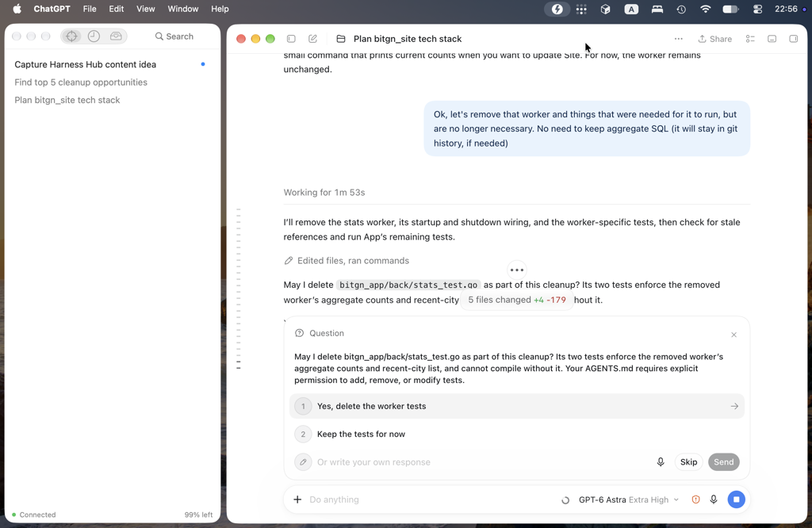
Task: Toggle the right side panel icon
Action: 793,39
